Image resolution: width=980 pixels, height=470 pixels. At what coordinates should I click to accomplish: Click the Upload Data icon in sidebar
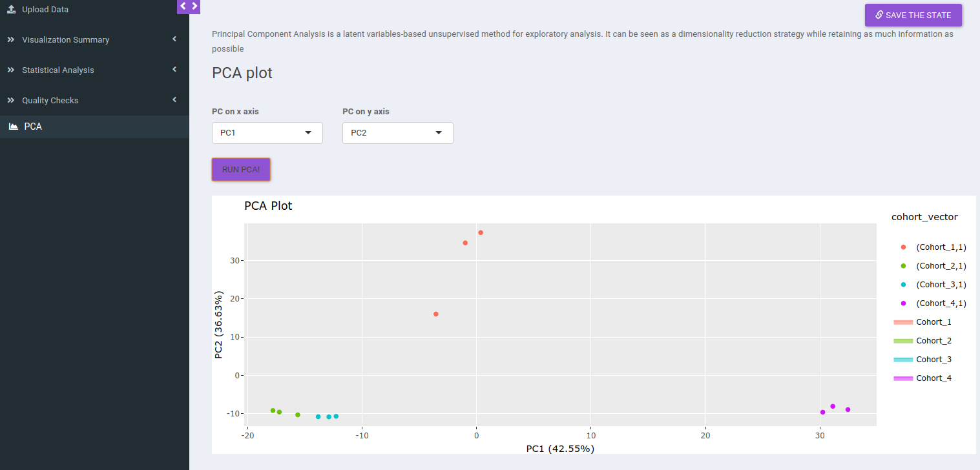point(11,10)
